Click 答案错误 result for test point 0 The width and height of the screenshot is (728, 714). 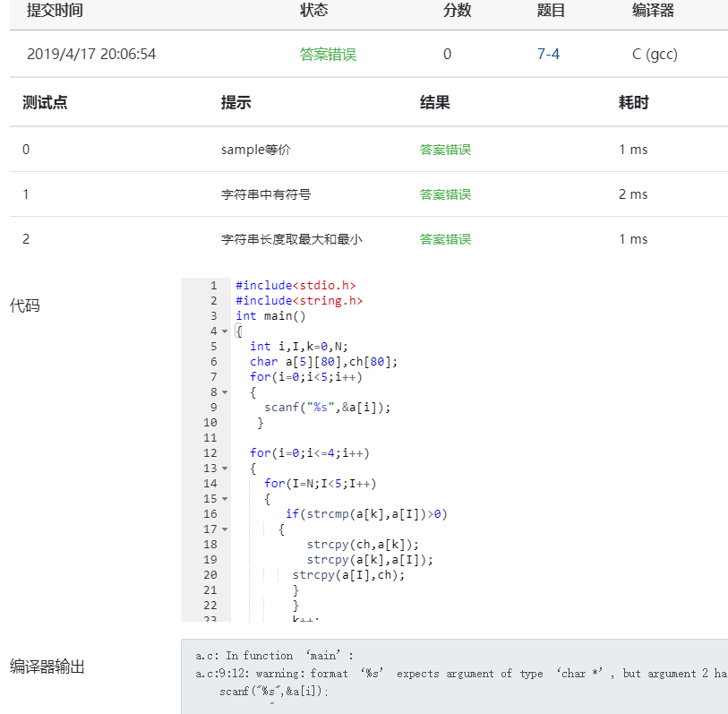pyautogui.click(x=445, y=150)
